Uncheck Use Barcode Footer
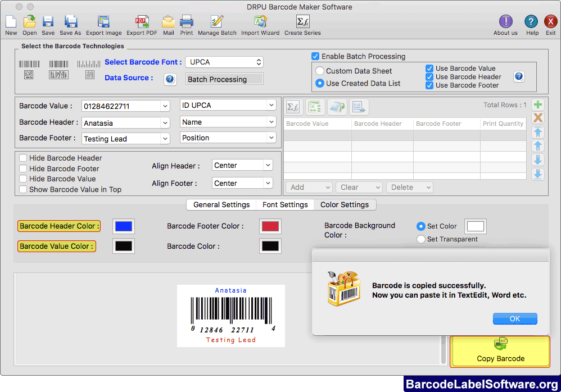The width and height of the screenshot is (561, 392). pyautogui.click(x=429, y=85)
